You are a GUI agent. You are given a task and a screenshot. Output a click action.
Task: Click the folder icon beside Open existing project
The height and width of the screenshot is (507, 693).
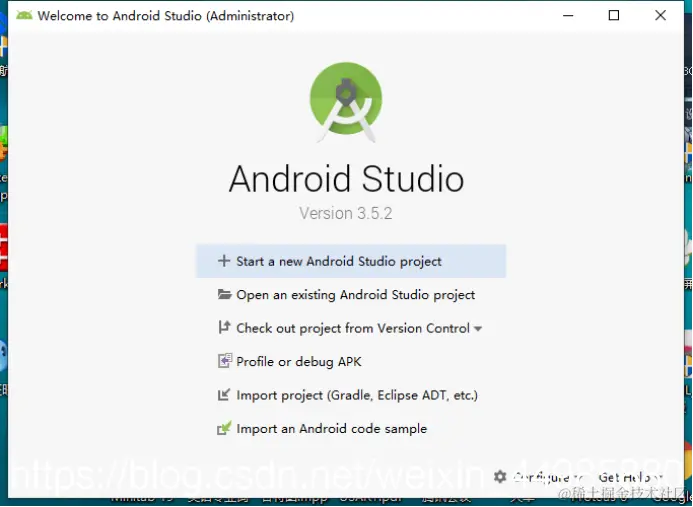(224, 294)
